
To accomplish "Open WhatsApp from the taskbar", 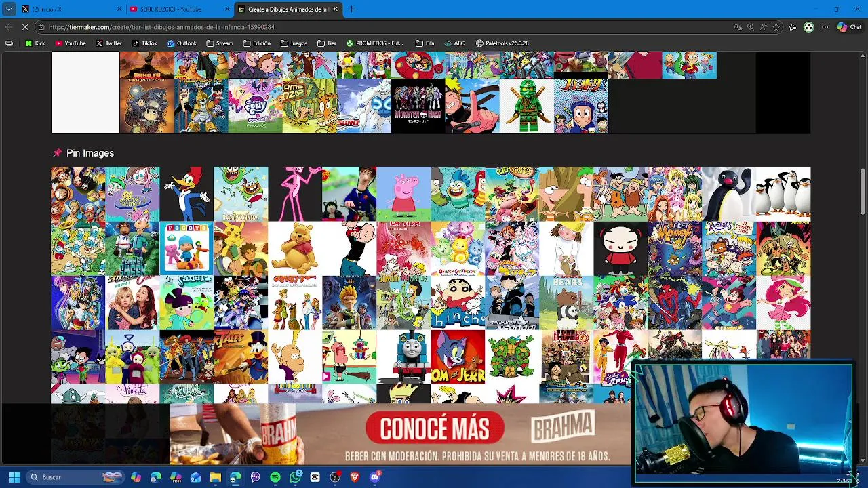I will [x=295, y=477].
